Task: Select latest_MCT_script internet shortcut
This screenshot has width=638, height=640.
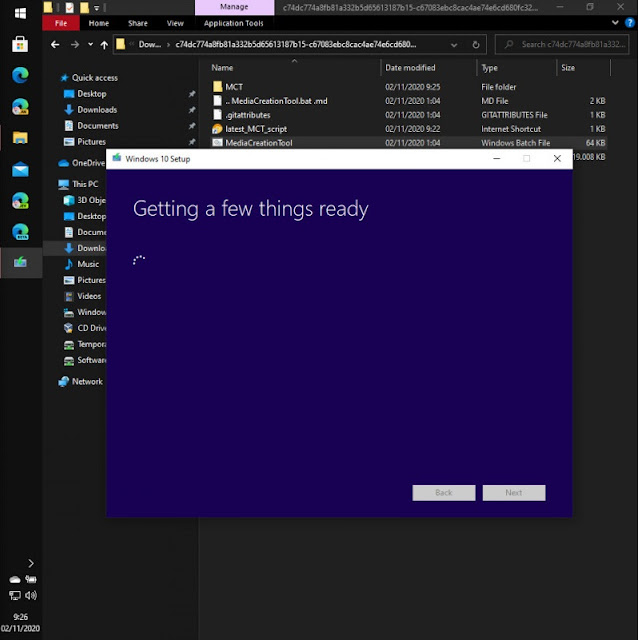Action: 256,129
